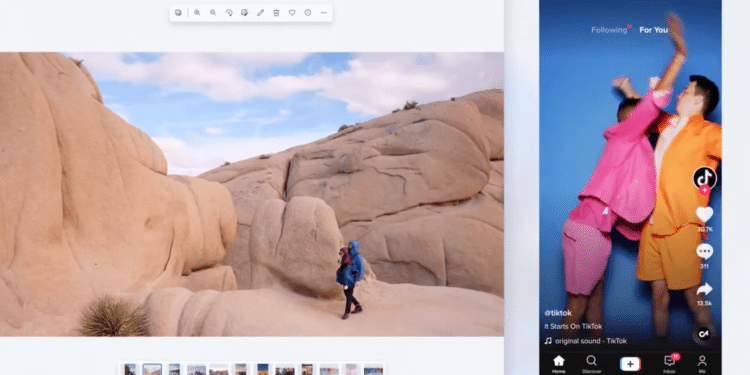Like the TikTok video with heart
Viewport: 750px width, 375px height.
[x=705, y=214]
